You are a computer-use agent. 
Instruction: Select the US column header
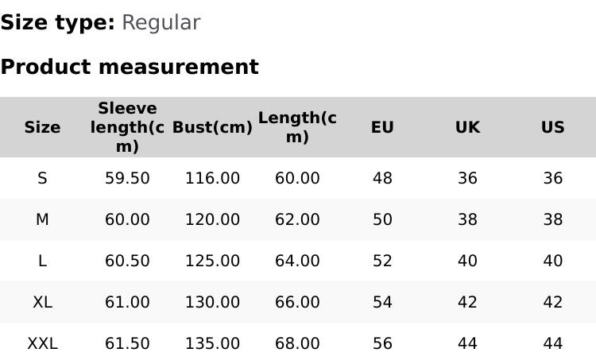552,127
